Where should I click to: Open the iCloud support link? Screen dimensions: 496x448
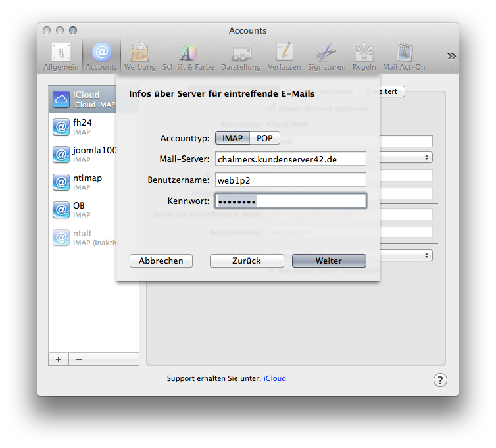pyautogui.click(x=274, y=378)
